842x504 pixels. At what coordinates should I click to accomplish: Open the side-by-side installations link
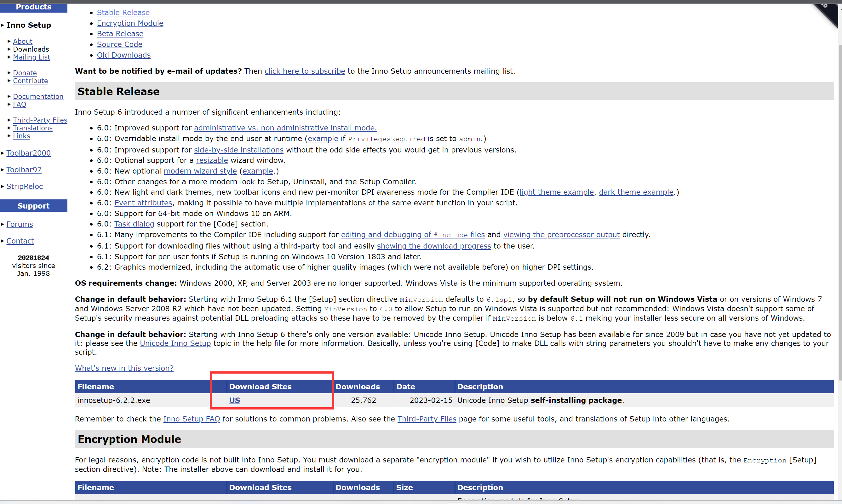(239, 150)
